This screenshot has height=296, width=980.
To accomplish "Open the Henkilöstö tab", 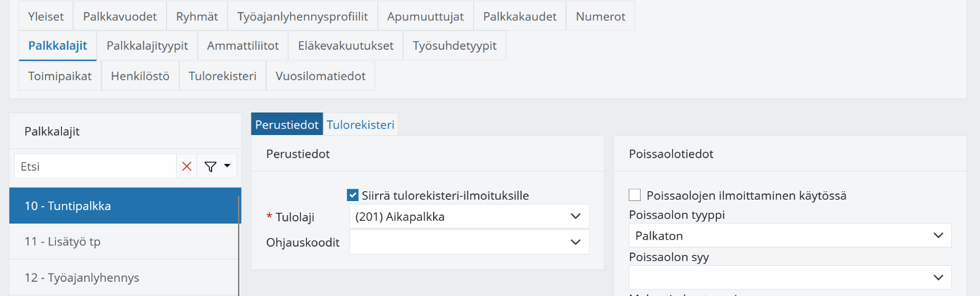I will tap(140, 76).
